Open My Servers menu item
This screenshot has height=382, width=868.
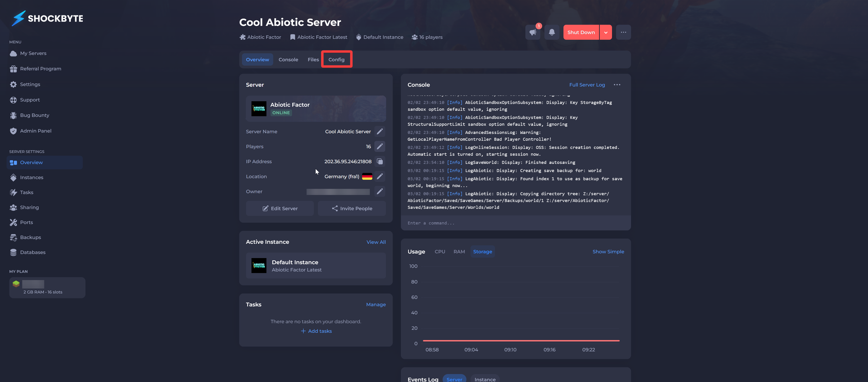click(x=33, y=53)
